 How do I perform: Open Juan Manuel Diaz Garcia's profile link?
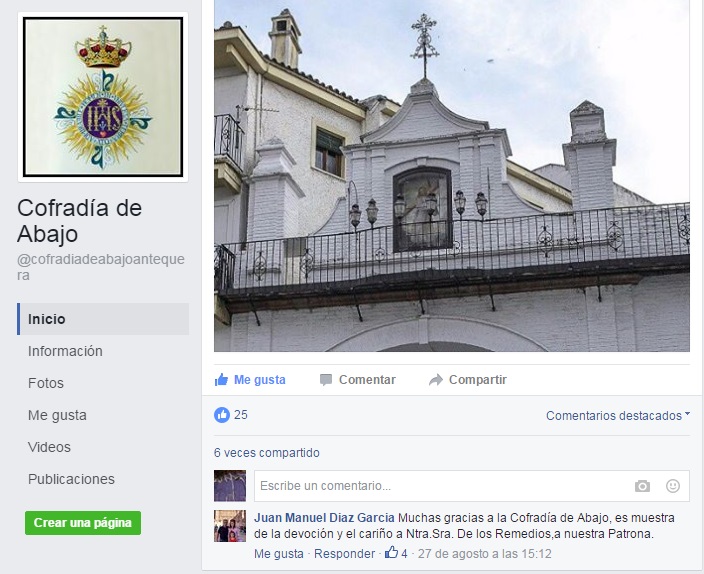324,518
